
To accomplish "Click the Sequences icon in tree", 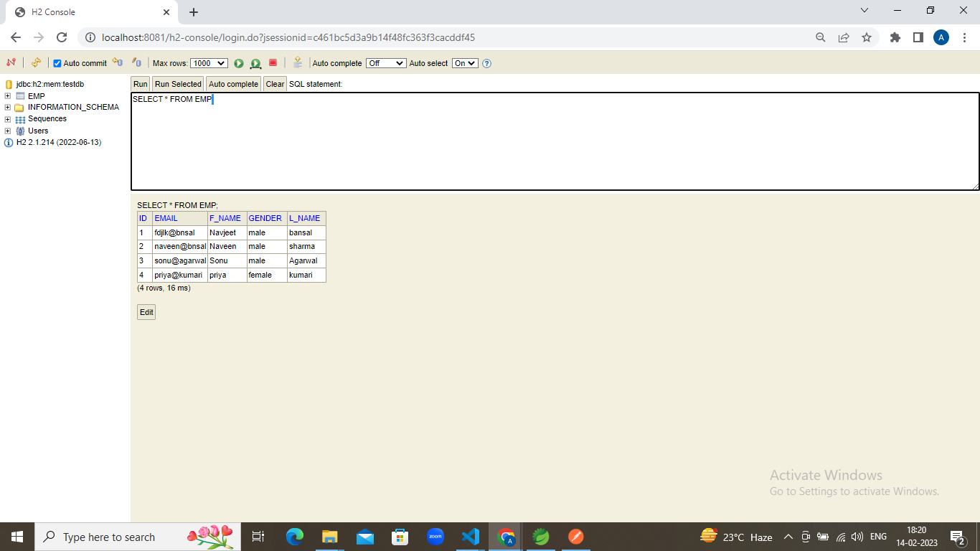I will click(x=20, y=119).
